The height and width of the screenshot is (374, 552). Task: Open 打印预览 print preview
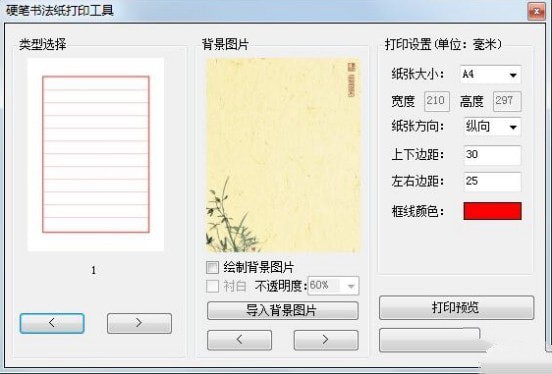point(456,308)
